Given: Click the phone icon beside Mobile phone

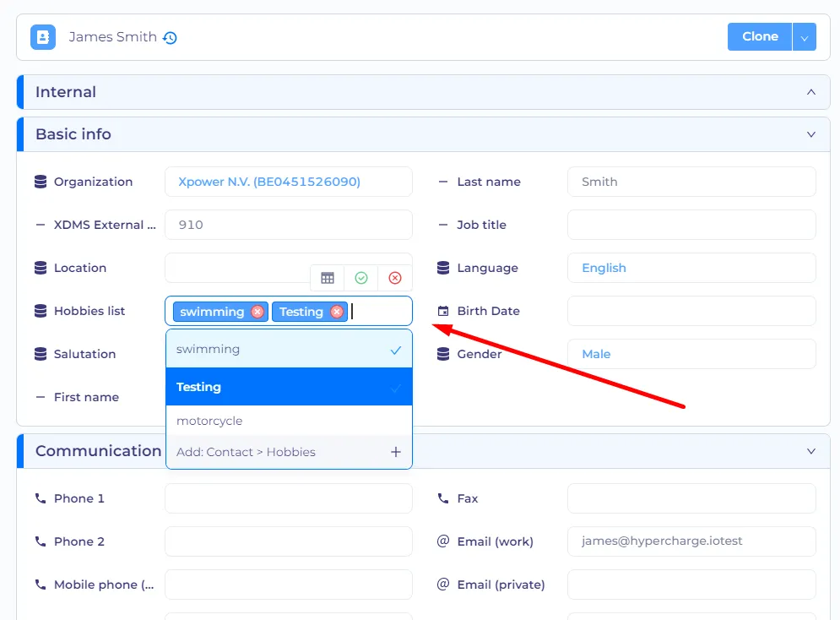Looking at the screenshot, I should coord(41,584).
